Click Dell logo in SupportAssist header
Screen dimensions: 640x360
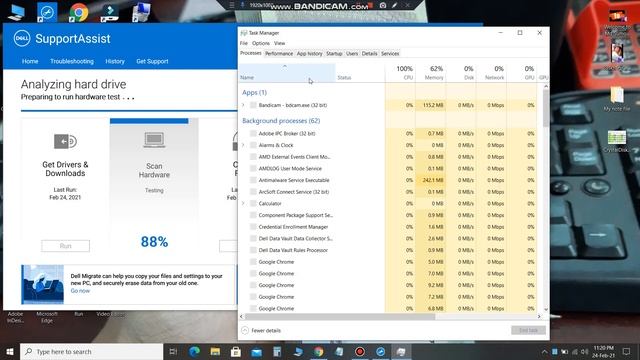tap(22, 38)
